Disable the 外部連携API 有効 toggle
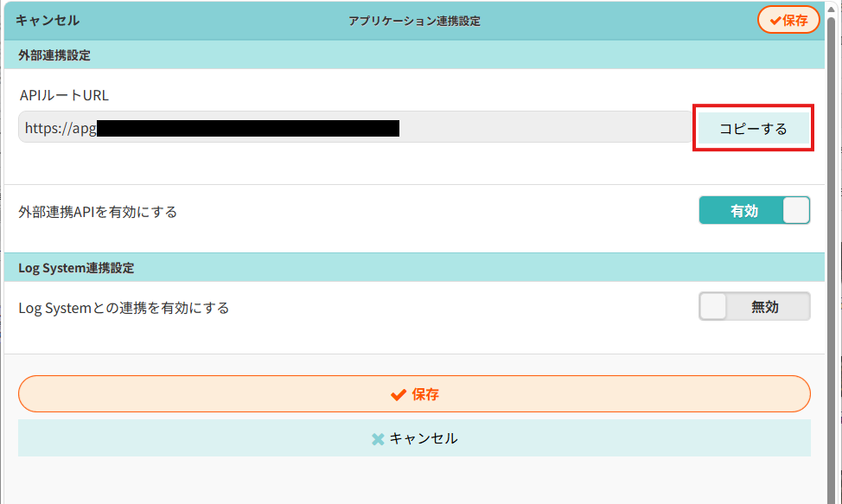 point(754,210)
